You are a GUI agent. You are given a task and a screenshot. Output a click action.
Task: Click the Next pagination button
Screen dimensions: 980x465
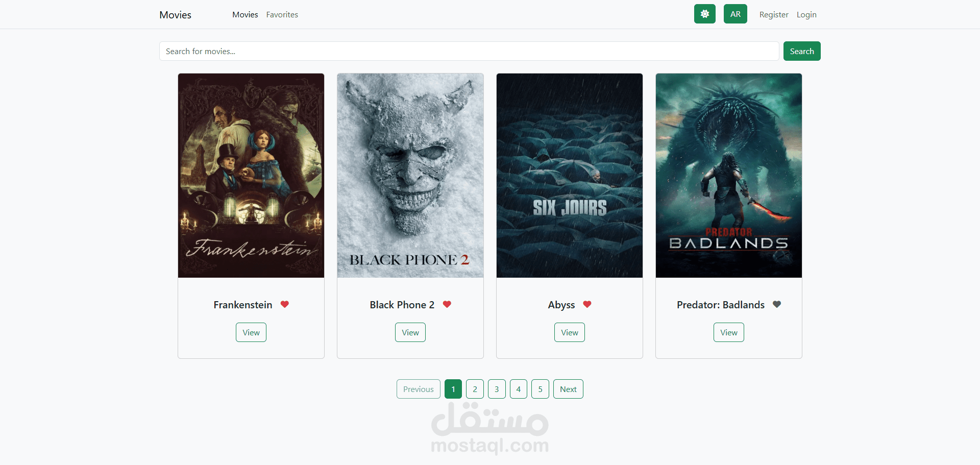pyautogui.click(x=568, y=389)
